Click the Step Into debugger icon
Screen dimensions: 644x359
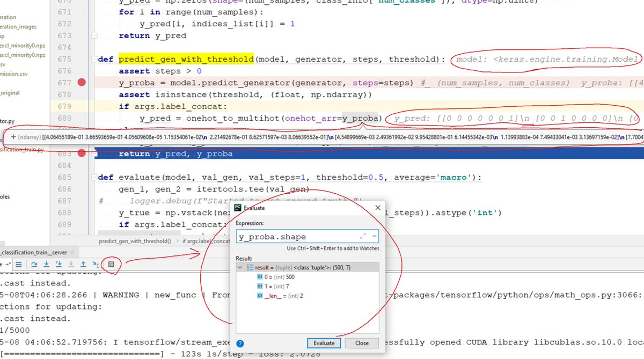click(x=47, y=265)
